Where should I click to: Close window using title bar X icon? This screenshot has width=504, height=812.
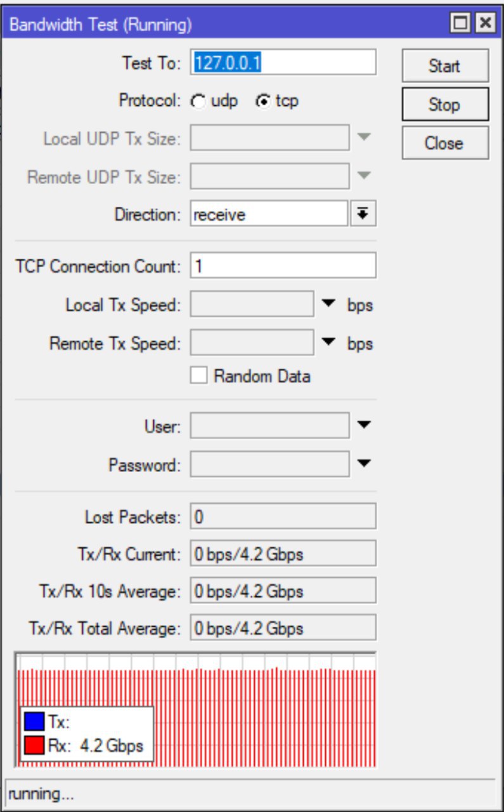click(485, 25)
